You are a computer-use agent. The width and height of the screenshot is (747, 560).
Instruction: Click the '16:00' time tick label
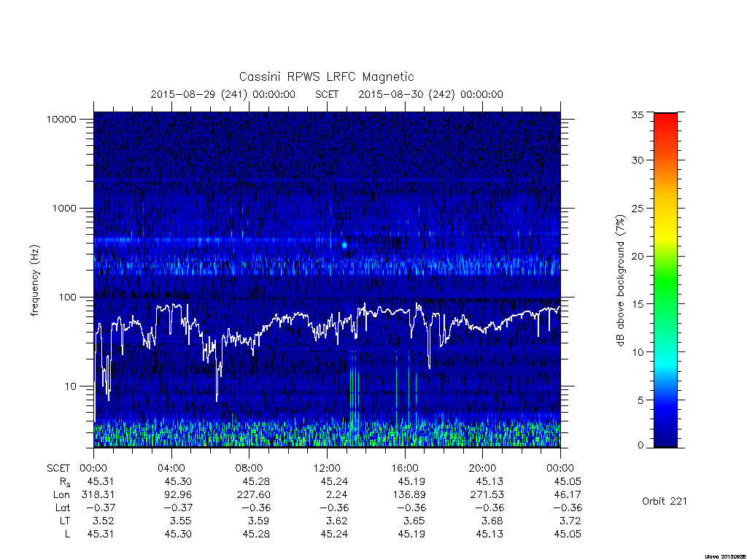[x=405, y=468]
